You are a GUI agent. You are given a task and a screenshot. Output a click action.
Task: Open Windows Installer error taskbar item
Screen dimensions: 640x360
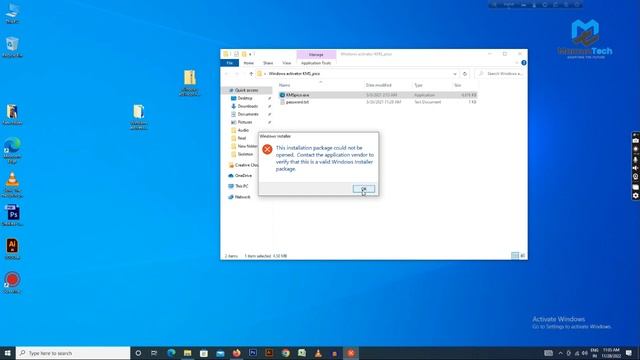tap(351, 353)
